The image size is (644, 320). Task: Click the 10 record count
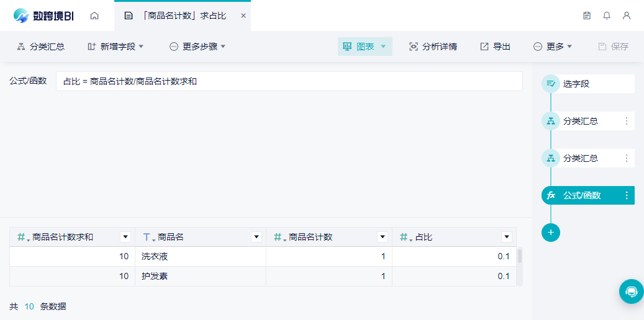click(29, 306)
